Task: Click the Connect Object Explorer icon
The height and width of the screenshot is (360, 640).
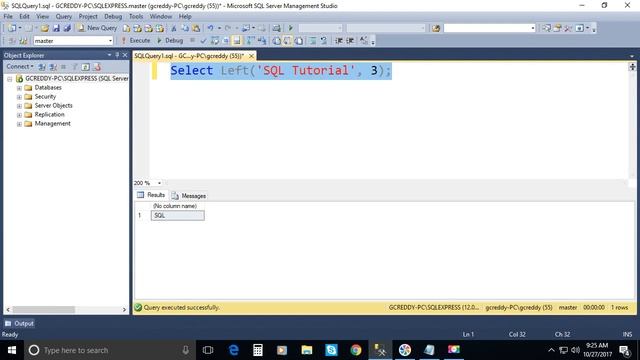Action: [x=42, y=67]
